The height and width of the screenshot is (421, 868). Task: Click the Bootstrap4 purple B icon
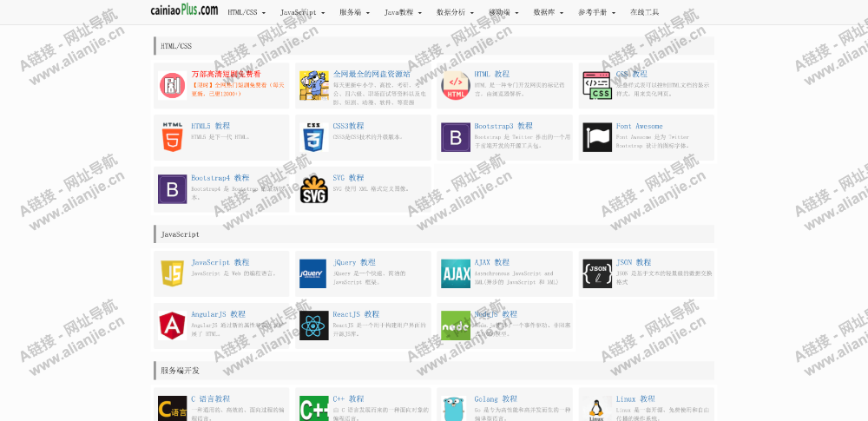pyautogui.click(x=172, y=189)
